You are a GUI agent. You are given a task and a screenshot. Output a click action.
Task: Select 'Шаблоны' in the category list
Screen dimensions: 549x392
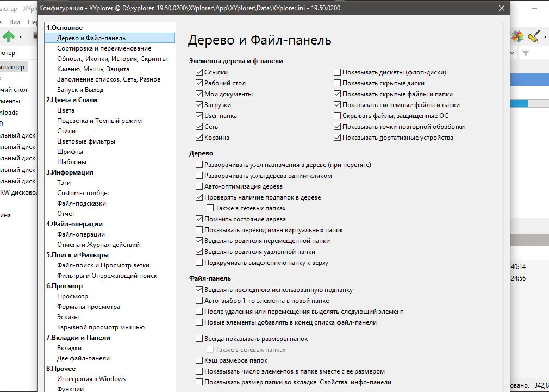(72, 162)
